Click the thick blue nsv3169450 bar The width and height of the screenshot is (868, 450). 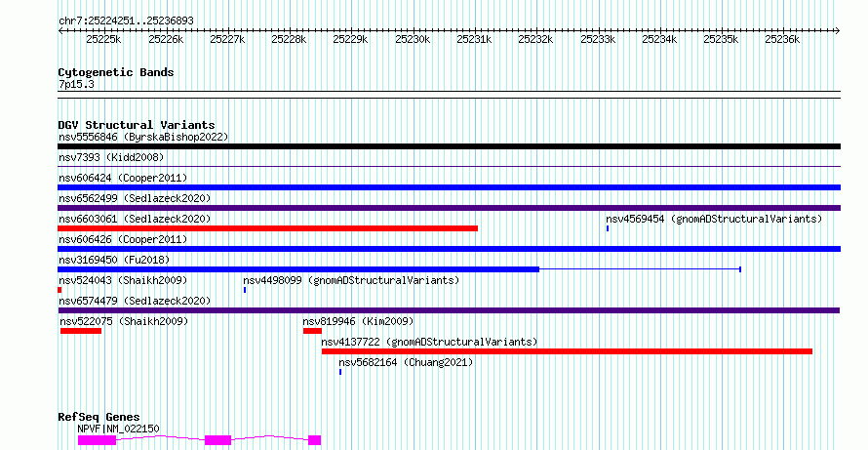298,269
